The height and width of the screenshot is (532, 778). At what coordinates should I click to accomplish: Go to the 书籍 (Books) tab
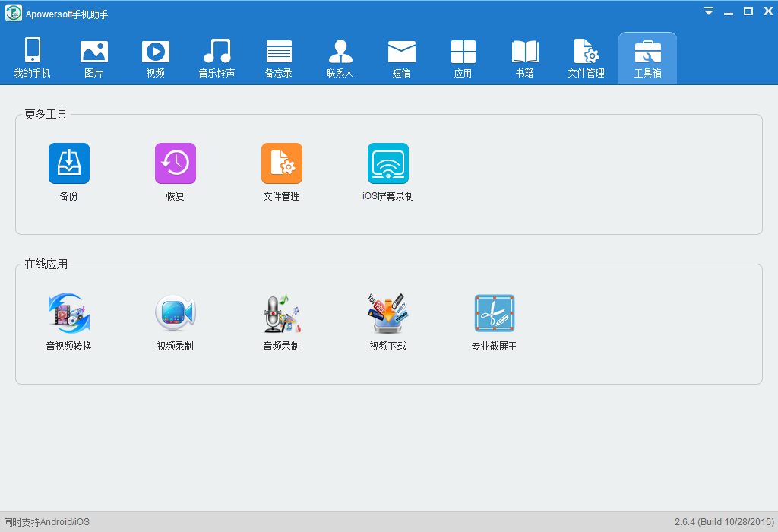524,58
